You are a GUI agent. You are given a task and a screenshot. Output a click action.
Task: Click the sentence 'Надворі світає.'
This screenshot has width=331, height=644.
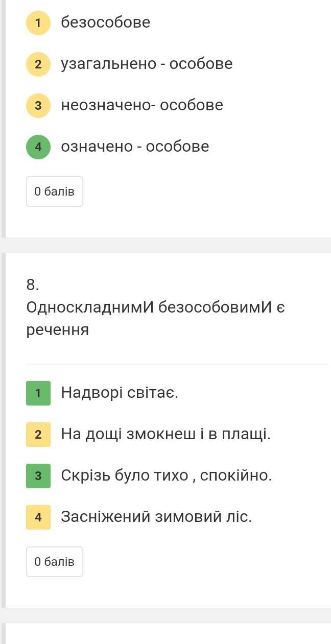120,393
